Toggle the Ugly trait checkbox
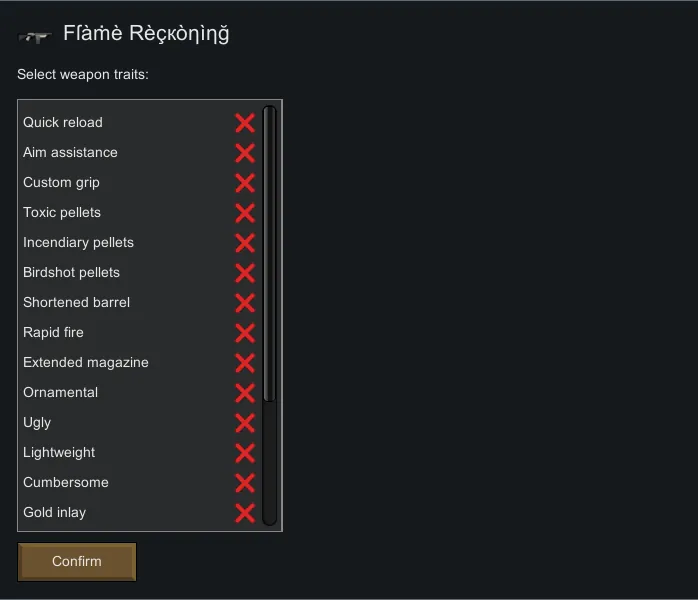698x600 pixels. click(245, 423)
